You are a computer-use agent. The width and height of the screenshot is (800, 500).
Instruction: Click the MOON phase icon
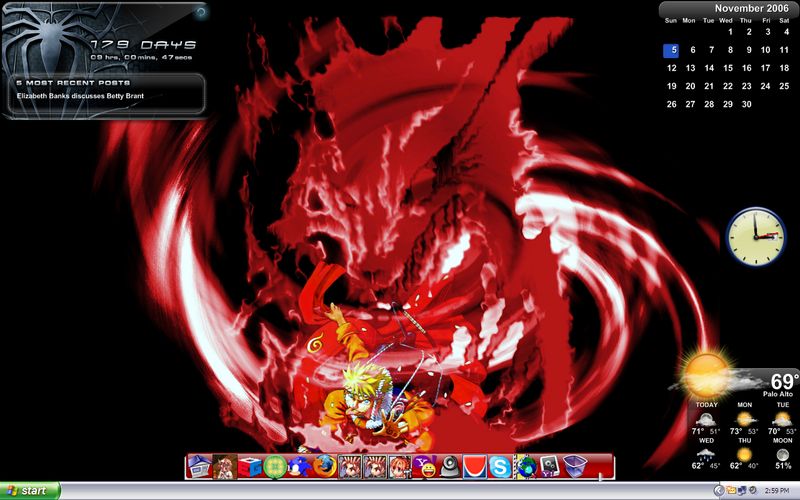(x=782, y=454)
